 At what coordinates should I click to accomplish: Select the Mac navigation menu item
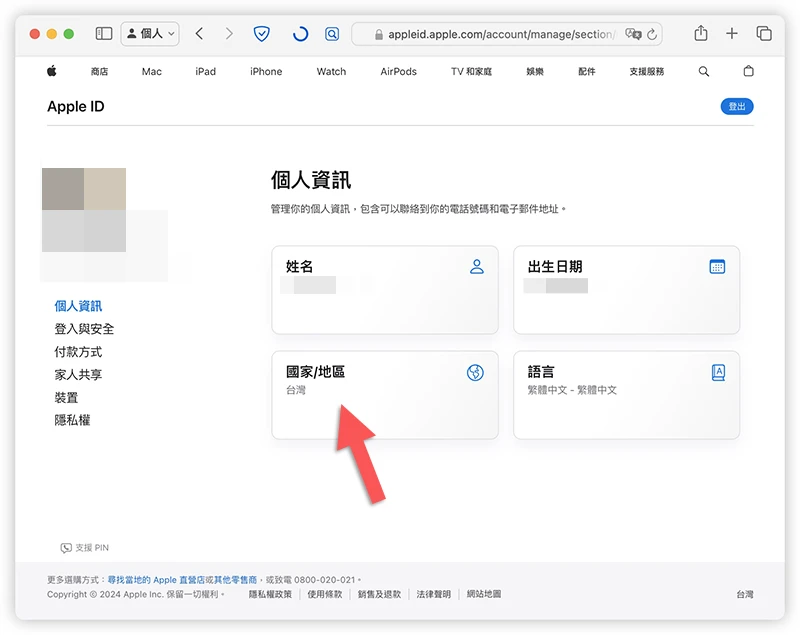pyautogui.click(x=151, y=71)
